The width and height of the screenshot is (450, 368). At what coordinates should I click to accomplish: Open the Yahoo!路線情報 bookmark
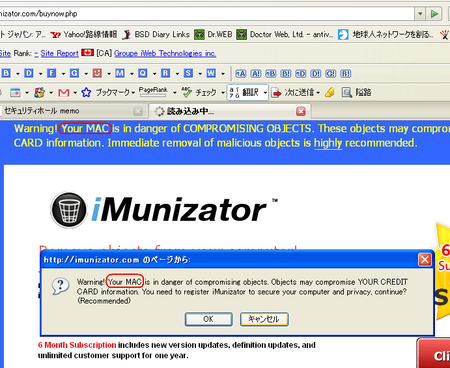[x=84, y=34]
